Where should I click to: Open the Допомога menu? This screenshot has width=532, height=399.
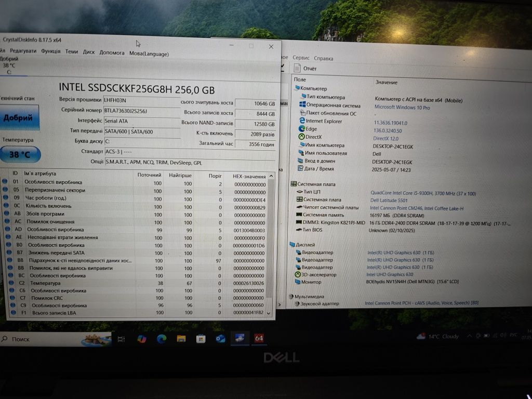tap(112, 52)
